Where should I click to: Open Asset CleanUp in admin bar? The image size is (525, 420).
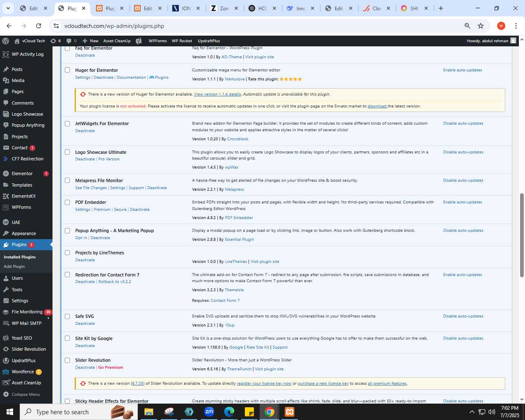(117, 41)
